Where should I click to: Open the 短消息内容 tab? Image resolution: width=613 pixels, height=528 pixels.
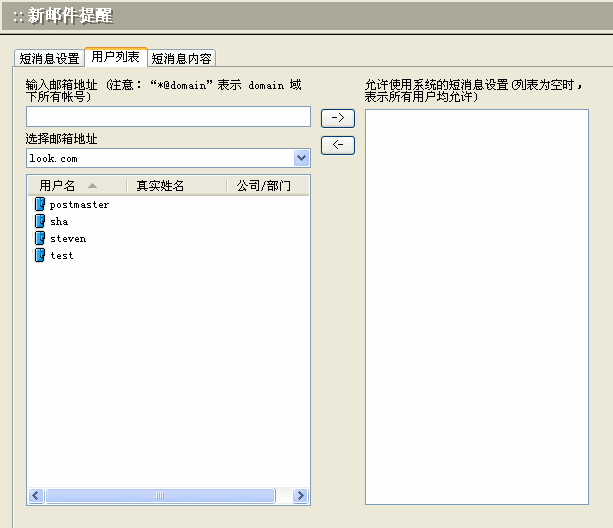[182, 58]
